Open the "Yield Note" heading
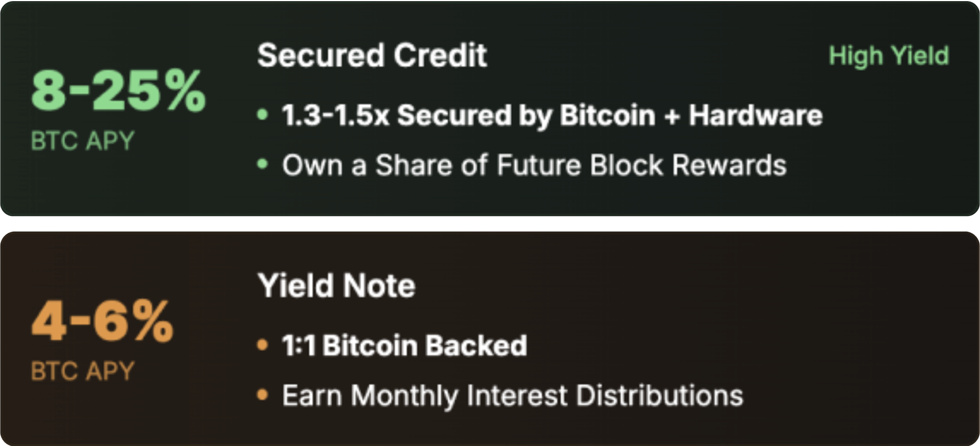 [336, 286]
